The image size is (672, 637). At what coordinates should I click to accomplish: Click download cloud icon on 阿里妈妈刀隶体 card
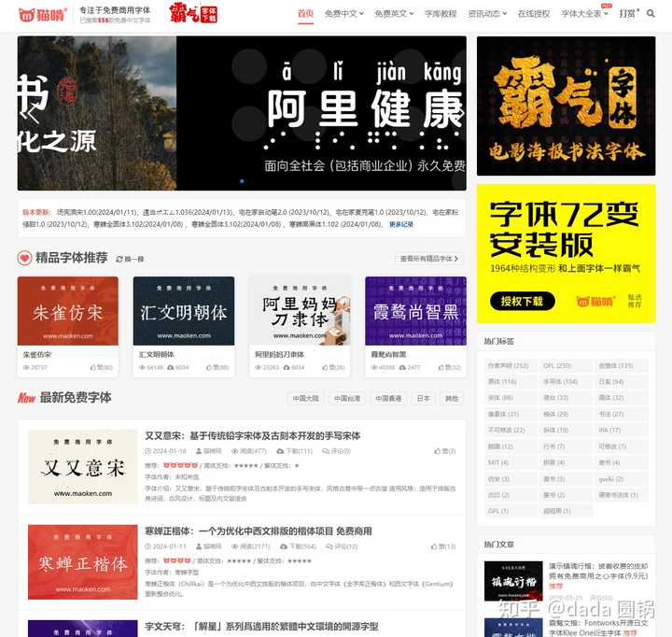tap(287, 368)
